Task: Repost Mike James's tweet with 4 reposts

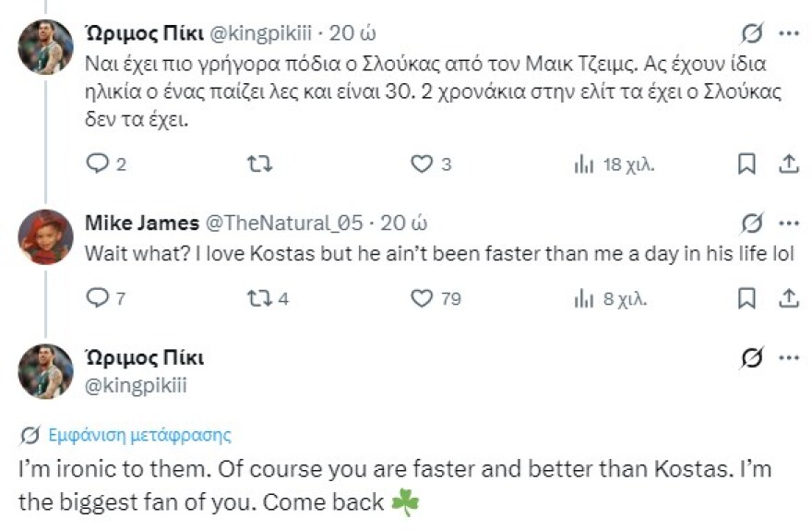Action: [260, 298]
